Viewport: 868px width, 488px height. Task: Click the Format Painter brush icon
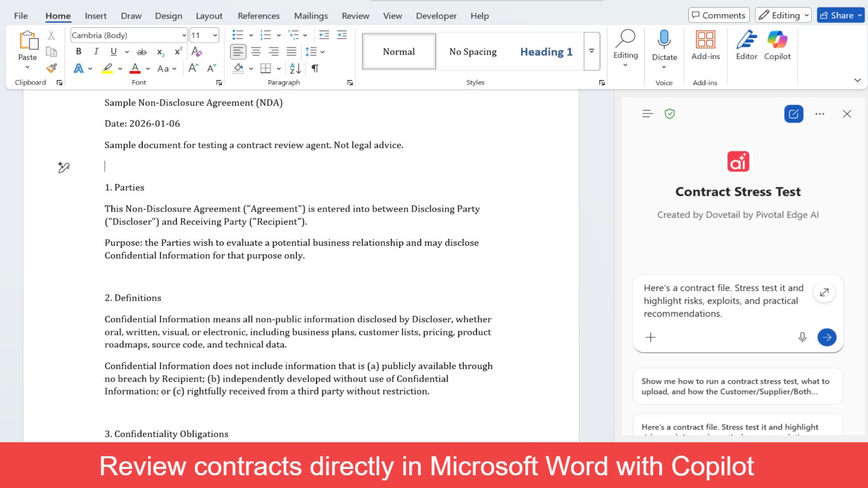[51, 68]
